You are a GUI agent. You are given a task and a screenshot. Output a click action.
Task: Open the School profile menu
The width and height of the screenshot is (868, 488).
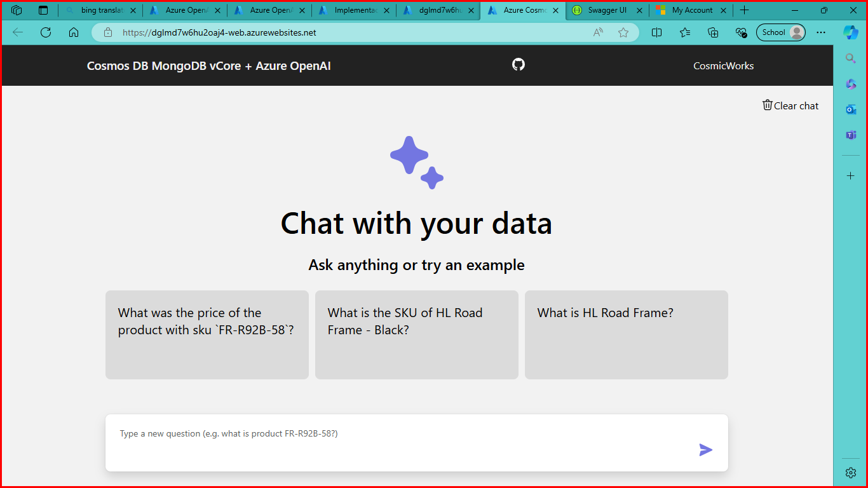(x=781, y=32)
